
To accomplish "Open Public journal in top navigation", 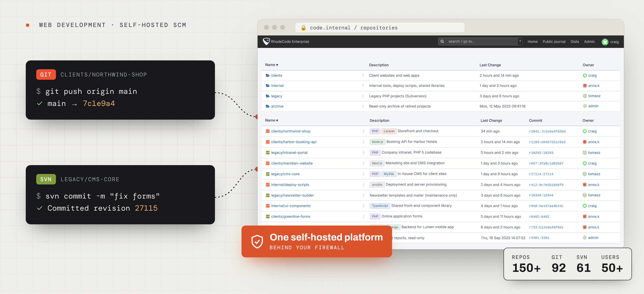I will 554,41.
